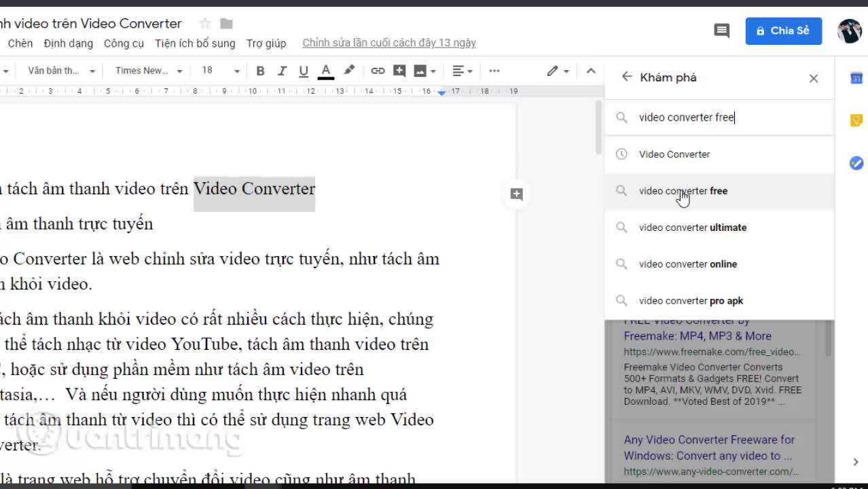This screenshot has height=489, width=868.
Task: Star this document
Action: click(204, 24)
